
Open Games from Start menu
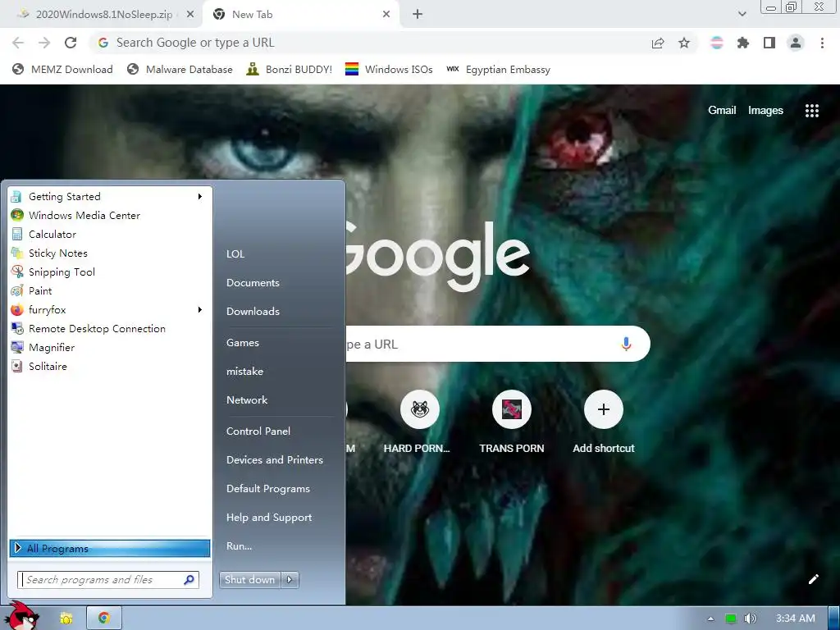tap(243, 343)
